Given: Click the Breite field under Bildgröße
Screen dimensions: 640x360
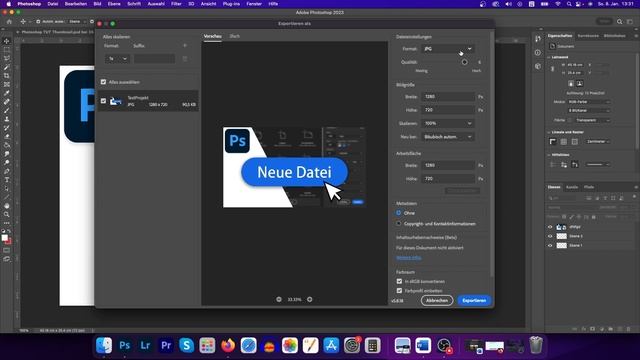Looking at the screenshot, I should [448, 97].
